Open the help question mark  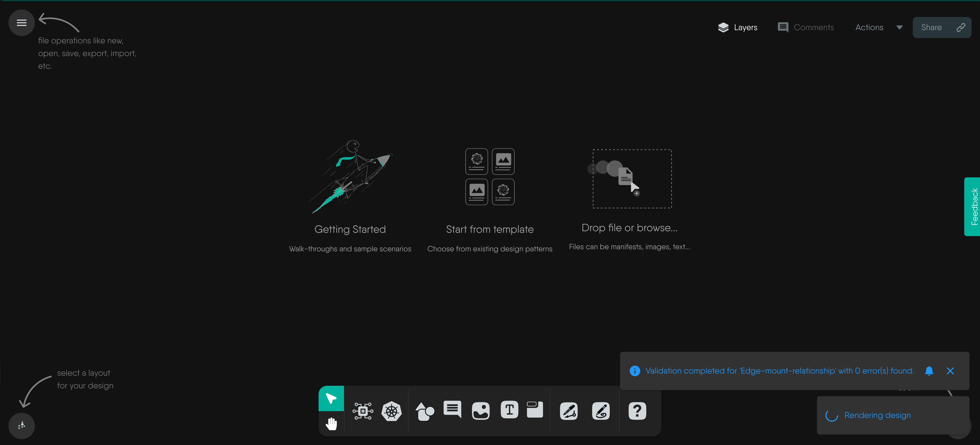(637, 411)
